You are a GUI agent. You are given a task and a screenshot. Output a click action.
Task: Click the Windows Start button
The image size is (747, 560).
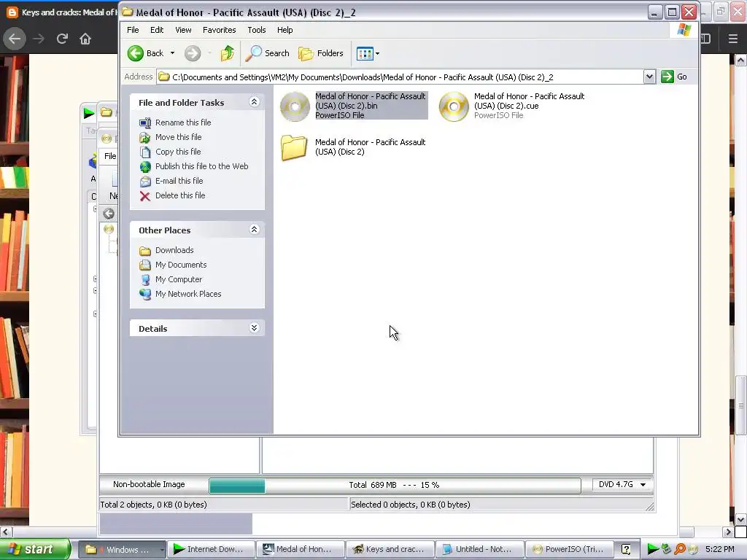[34, 549]
